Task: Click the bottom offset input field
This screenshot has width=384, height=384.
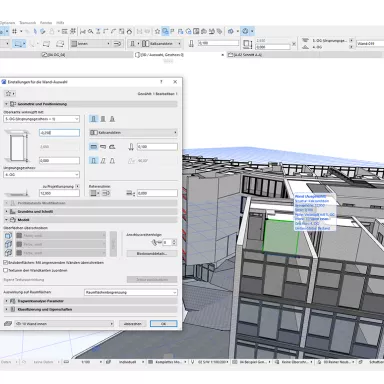Action: point(59,161)
